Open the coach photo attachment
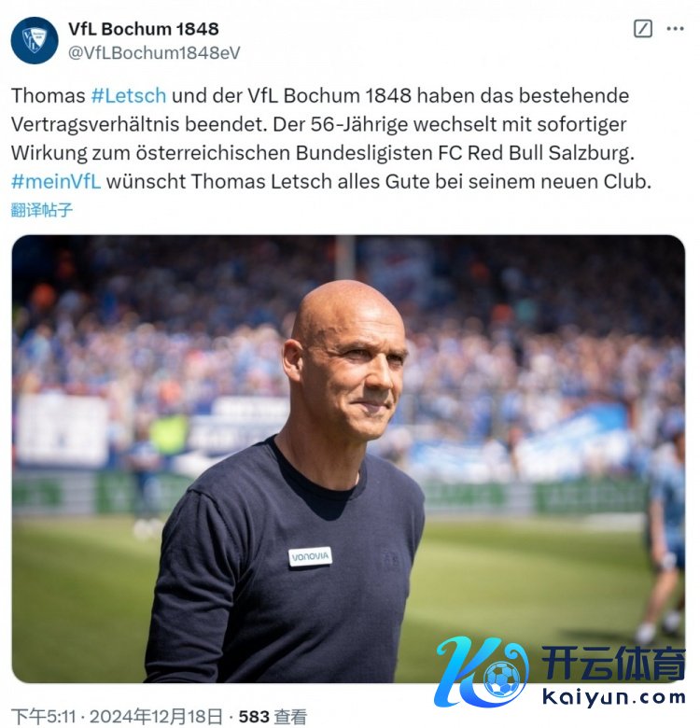 pyautogui.click(x=348, y=458)
